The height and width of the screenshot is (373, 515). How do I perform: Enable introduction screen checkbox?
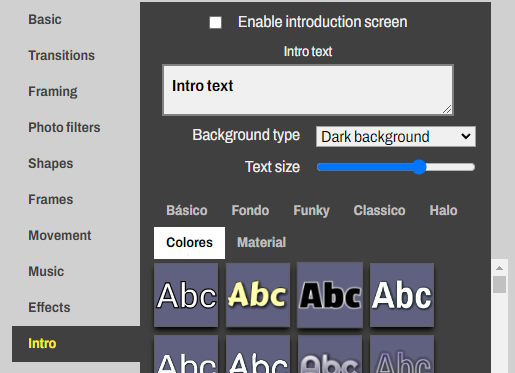[215, 23]
